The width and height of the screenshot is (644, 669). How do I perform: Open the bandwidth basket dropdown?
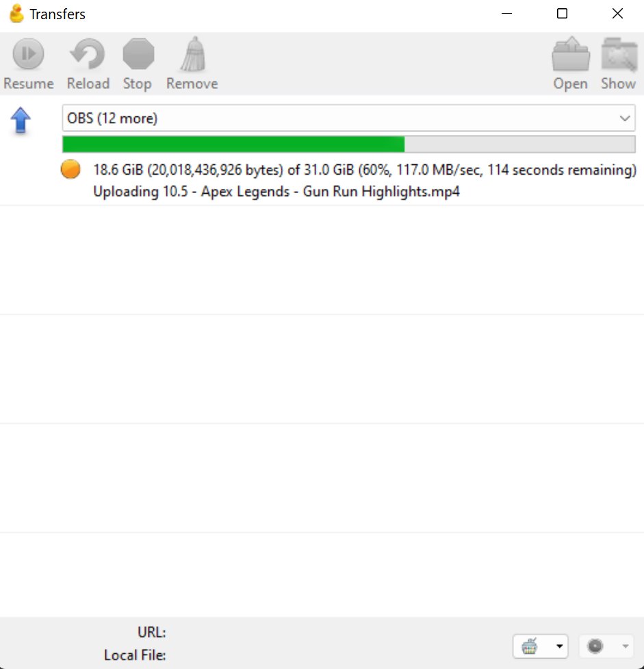click(541, 646)
